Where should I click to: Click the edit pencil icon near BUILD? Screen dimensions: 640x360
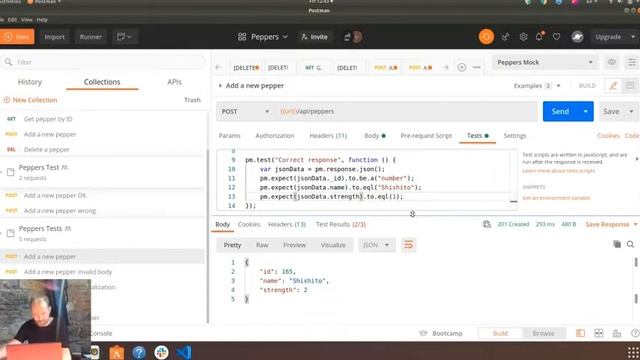pos(613,86)
